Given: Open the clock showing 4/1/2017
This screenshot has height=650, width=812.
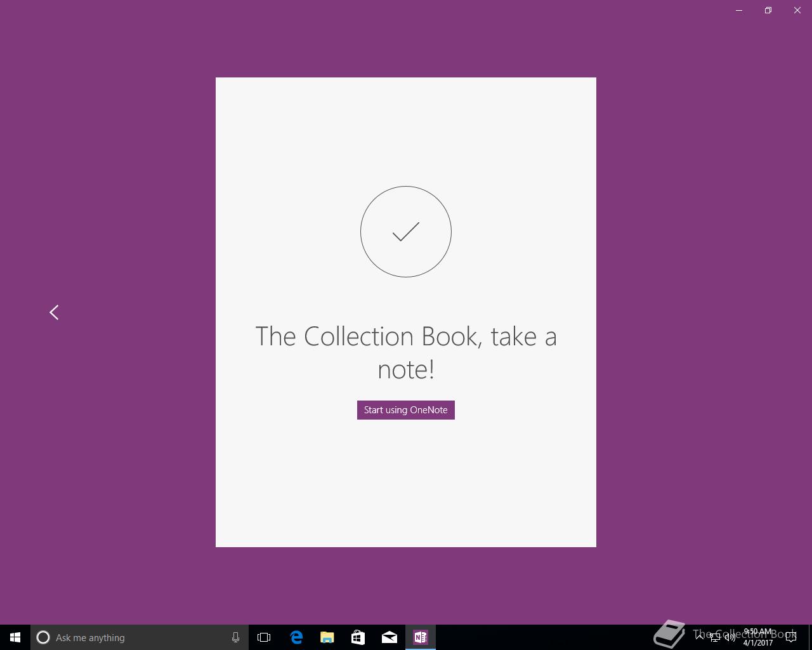Looking at the screenshot, I should coord(758,637).
